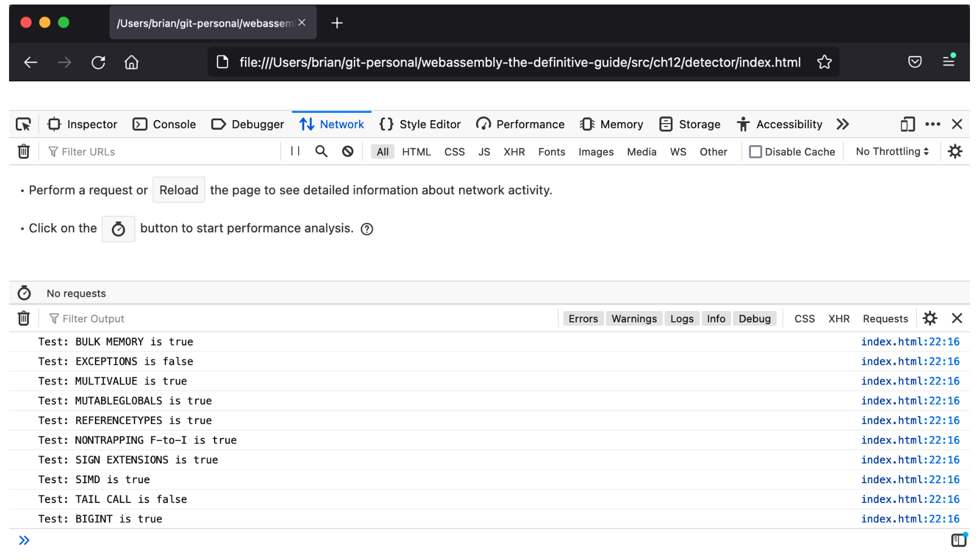
Task: Open the Firefox application menu
Action: point(949,61)
